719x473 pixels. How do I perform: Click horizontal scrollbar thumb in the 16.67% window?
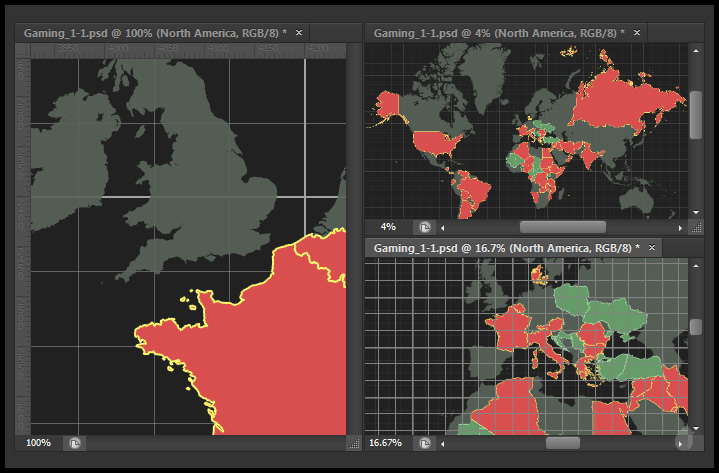click(562, 442)
